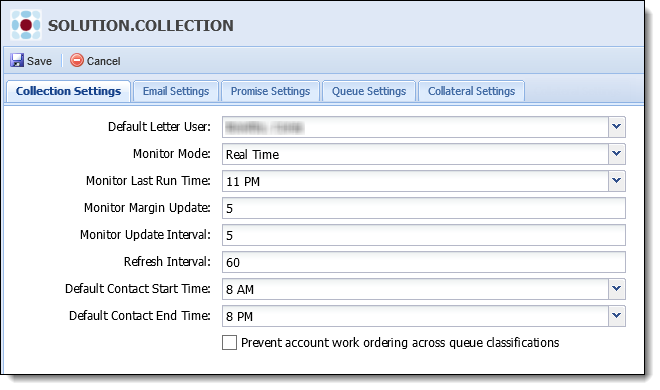The image size is (660, 390).
Task: Click the Save floppy disk icon
Action: pos(17,61)
